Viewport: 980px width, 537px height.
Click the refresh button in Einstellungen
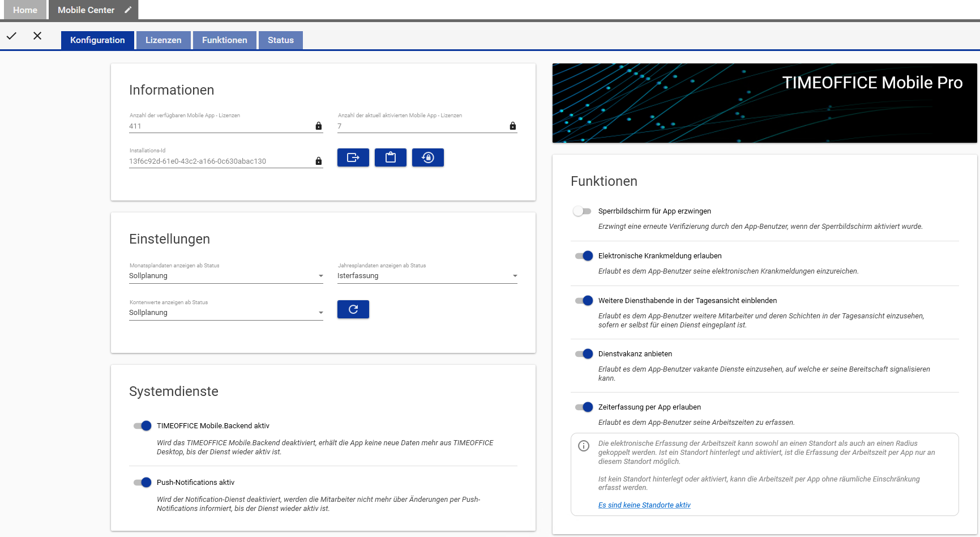pos(353,309)
